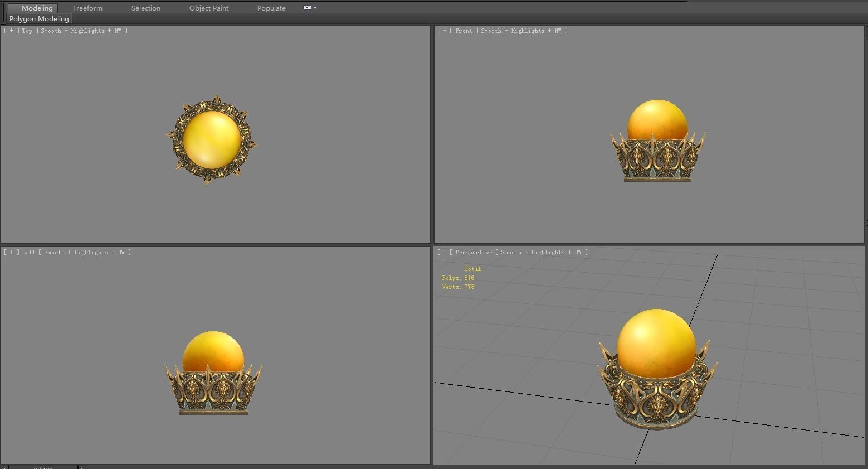Image resolution: width=868 pixels, height=469 pixels.
Task: Click the Left view name label
Action: click(28, 252)
